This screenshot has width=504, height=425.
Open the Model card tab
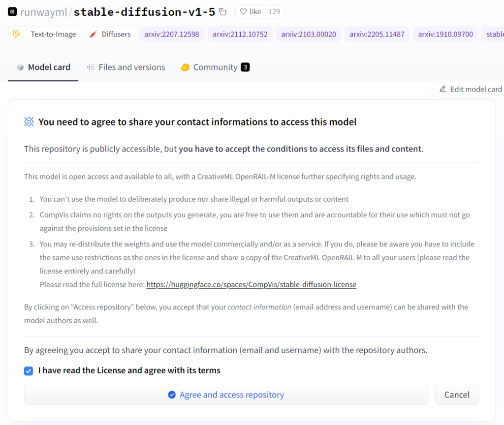coord(43,67)
